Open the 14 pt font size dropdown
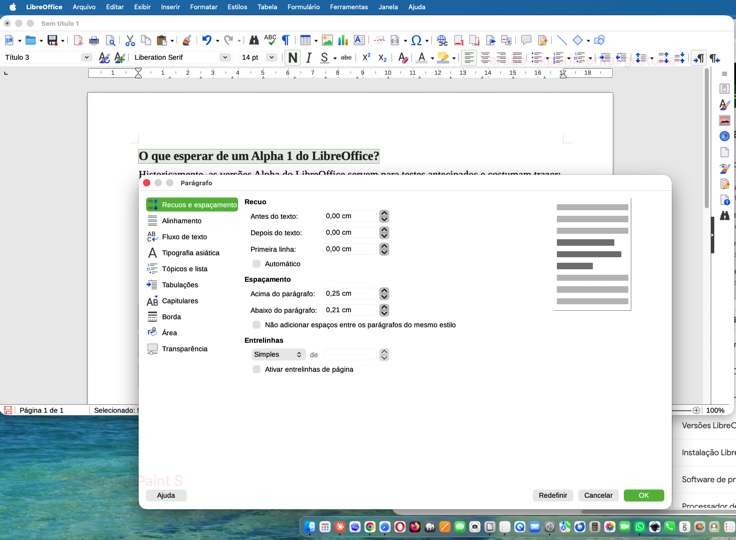Viewport: 736px width, 540px height. 271,57
